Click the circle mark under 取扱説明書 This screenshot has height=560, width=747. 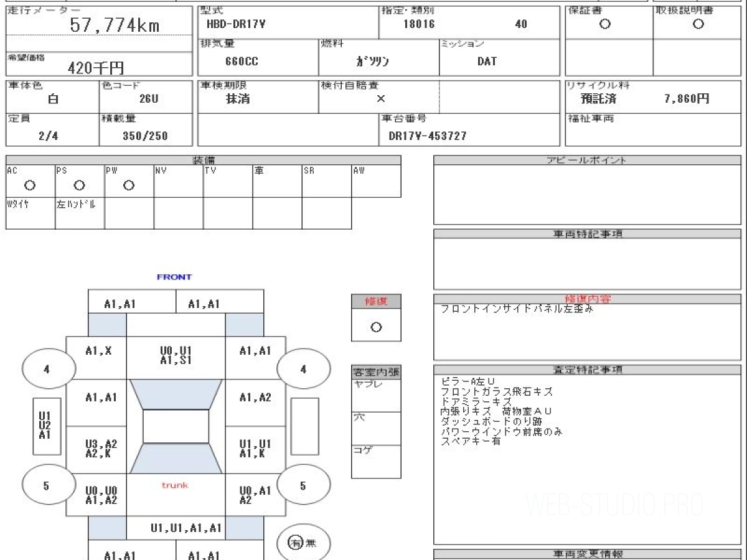(698, 24)
